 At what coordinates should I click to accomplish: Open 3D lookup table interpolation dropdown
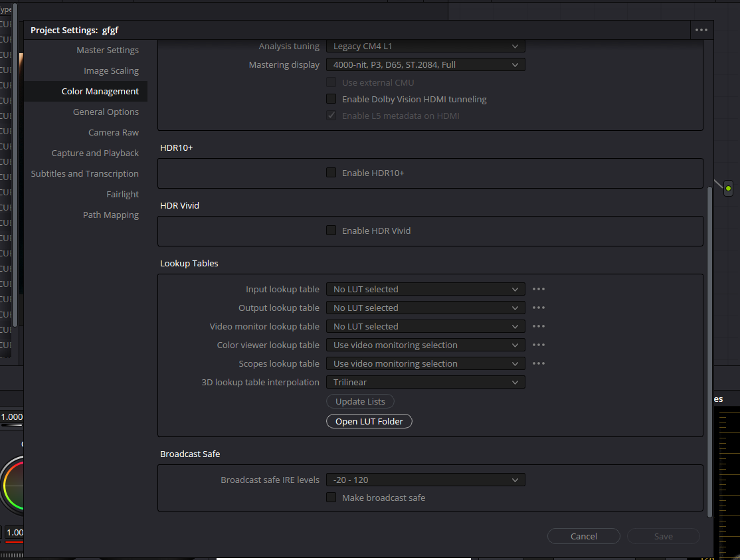pyautogui.click(x=426, y=382)
